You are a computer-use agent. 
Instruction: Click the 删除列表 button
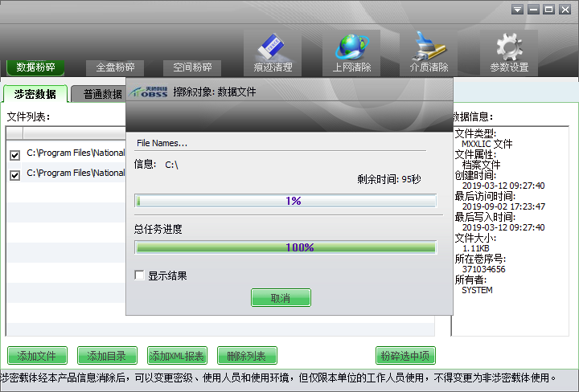pyautogui.click(x=247, y=356)
